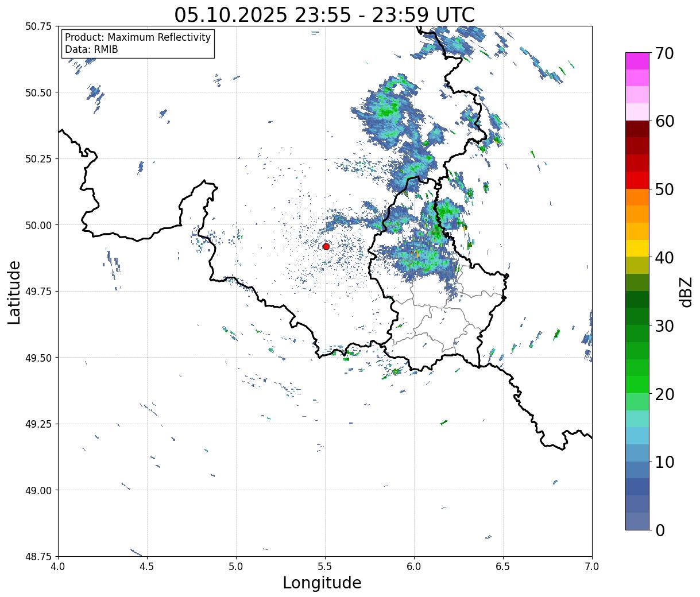Image resolution: width=700 pixels, height=597 pixels.
Task: Click the 'dBZ' colorbar label
Action: point(685,292)
